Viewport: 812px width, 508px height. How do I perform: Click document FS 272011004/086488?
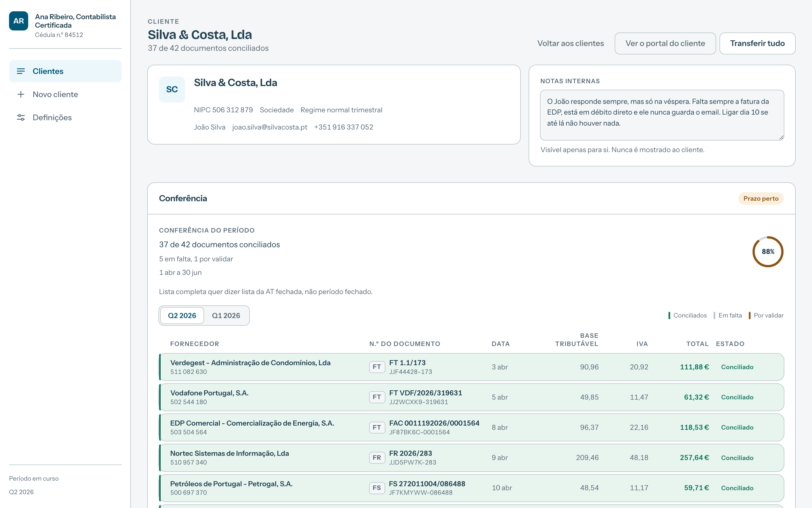tap(427, 484)
